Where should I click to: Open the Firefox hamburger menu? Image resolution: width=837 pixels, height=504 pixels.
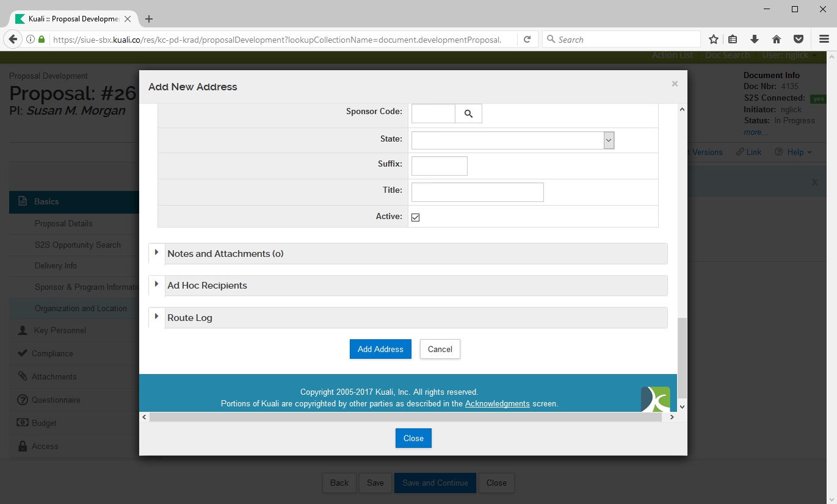tap(824, 39)
